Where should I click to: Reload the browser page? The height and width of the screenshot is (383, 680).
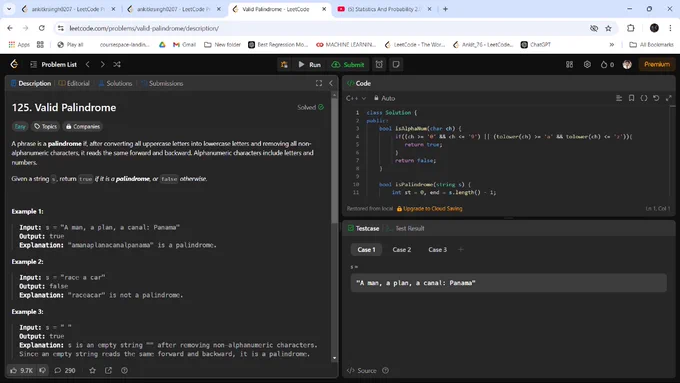tap(42, 28)
